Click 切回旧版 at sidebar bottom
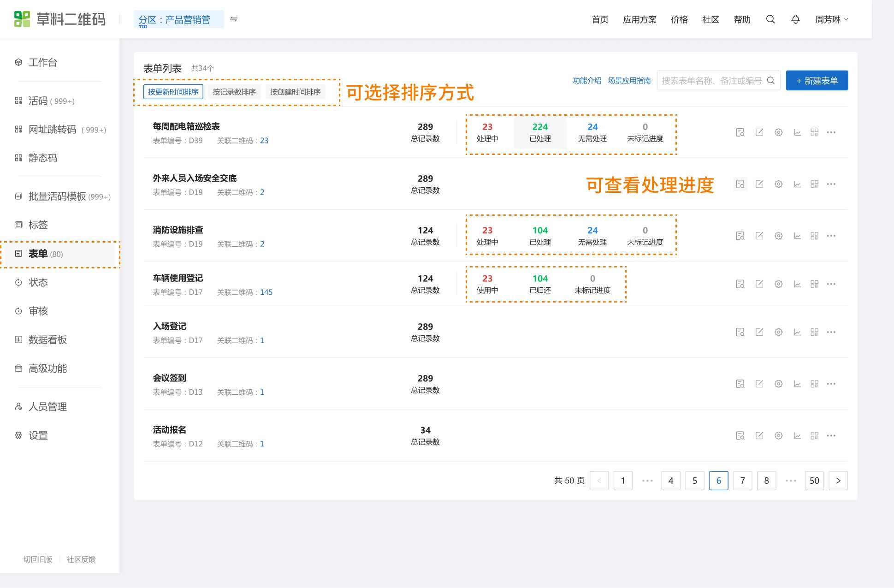Screen dimensions: 894x588 38,559
